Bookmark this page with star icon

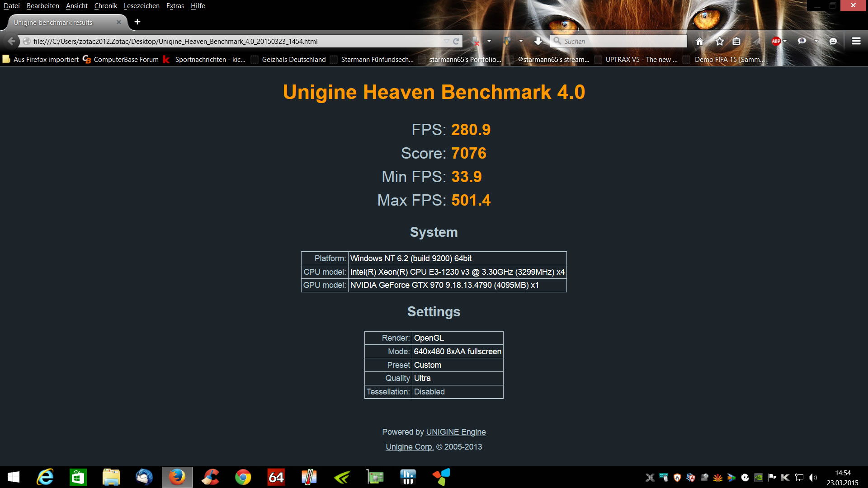pyautogui.click(x=720, y=41)
